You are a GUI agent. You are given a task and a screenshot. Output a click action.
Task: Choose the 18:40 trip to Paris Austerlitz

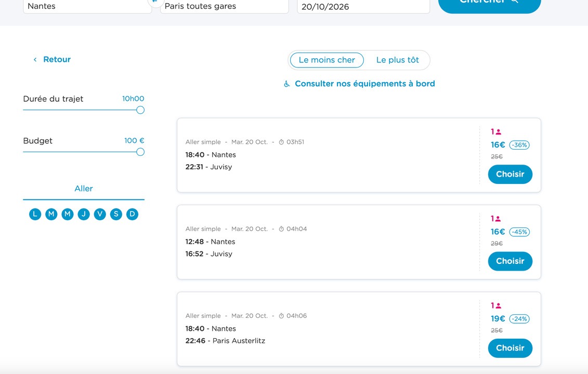pos(510,348)
